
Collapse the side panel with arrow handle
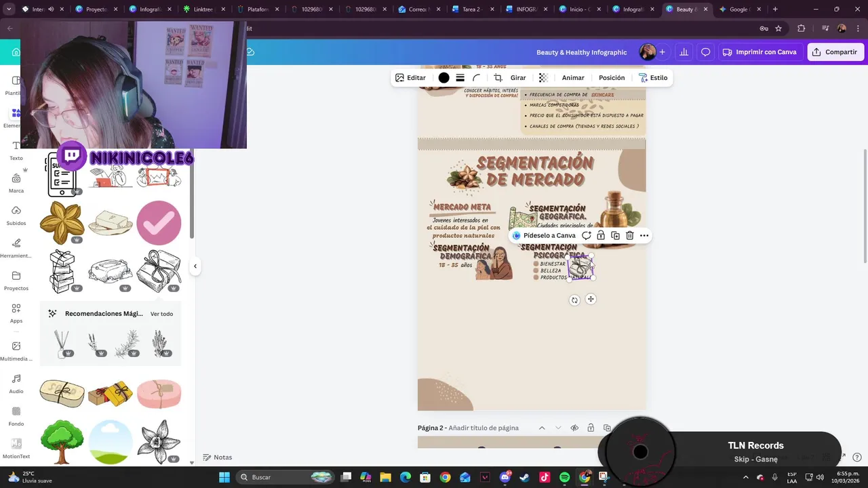(195, 266)
